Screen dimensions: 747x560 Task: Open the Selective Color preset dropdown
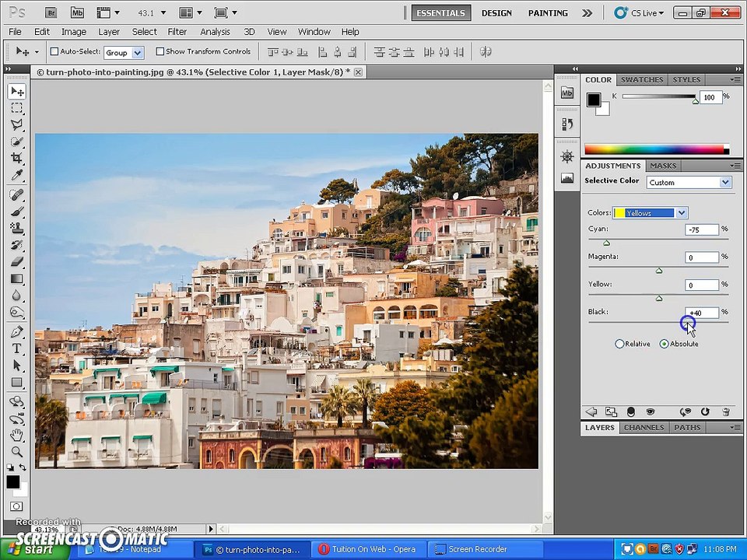coord(689,182)
